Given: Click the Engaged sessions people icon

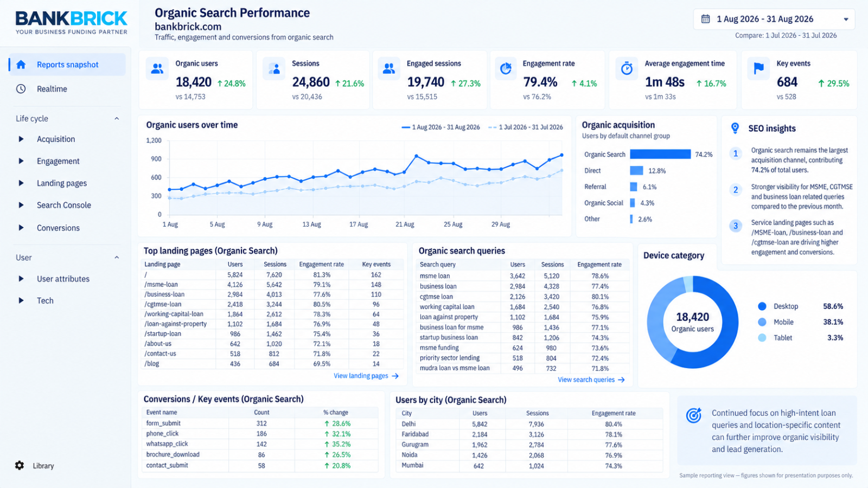Looking at the screenshot, I should pyautogui.click(x=389, y=69).
